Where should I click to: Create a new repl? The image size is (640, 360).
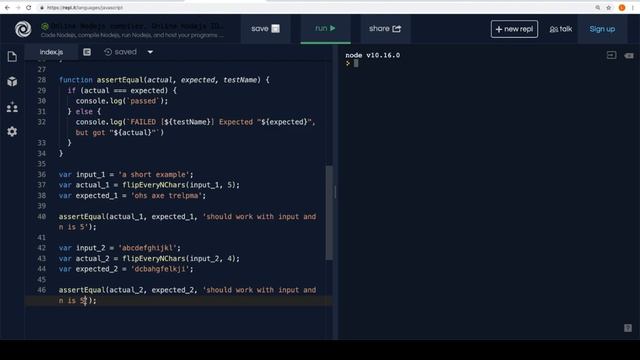tap(514, 29)
